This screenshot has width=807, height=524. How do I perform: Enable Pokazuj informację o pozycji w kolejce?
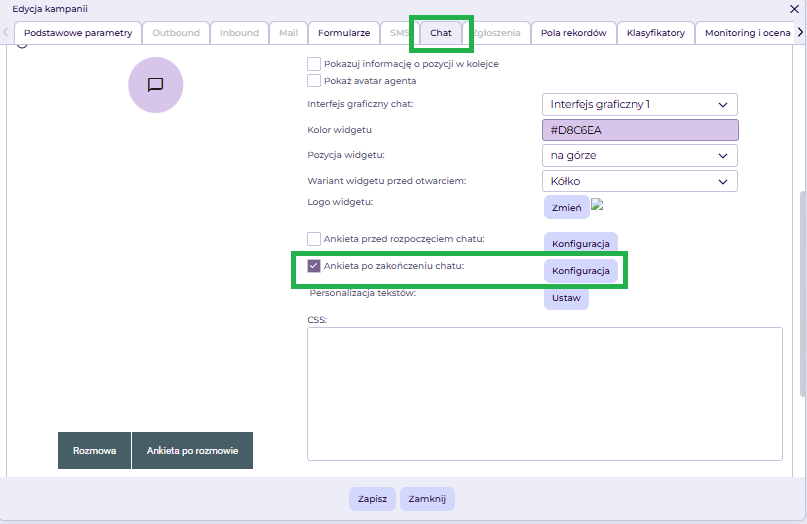314,64
